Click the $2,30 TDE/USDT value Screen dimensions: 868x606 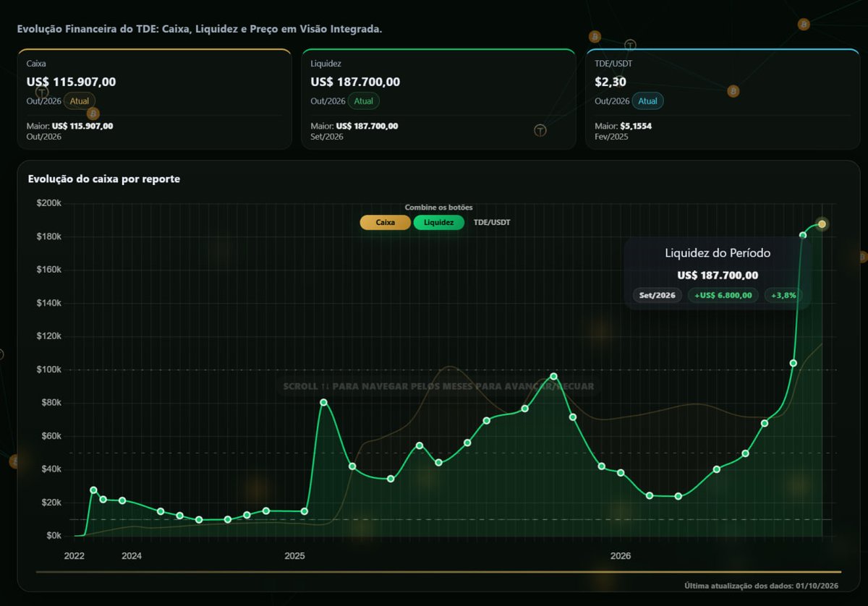coord(609,82)
